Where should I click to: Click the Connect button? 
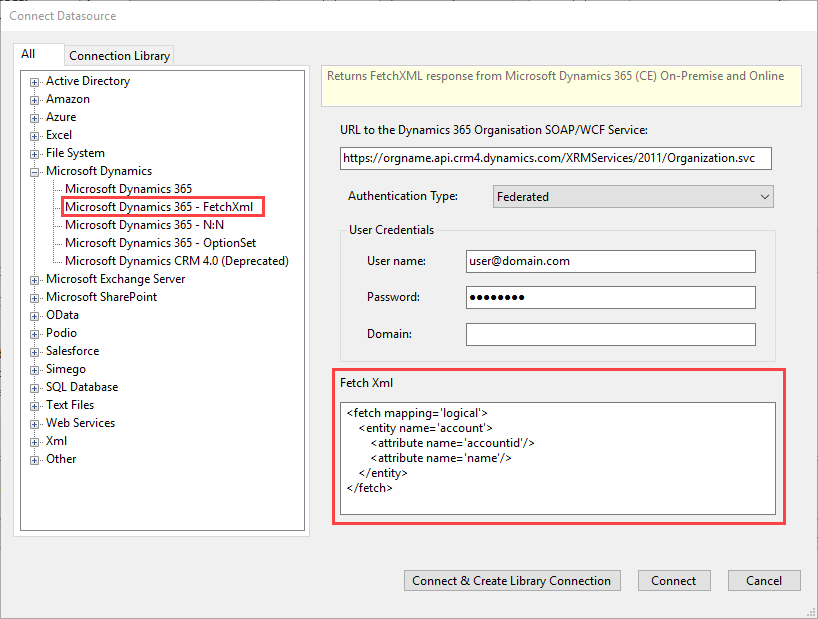tap(673, 580)
